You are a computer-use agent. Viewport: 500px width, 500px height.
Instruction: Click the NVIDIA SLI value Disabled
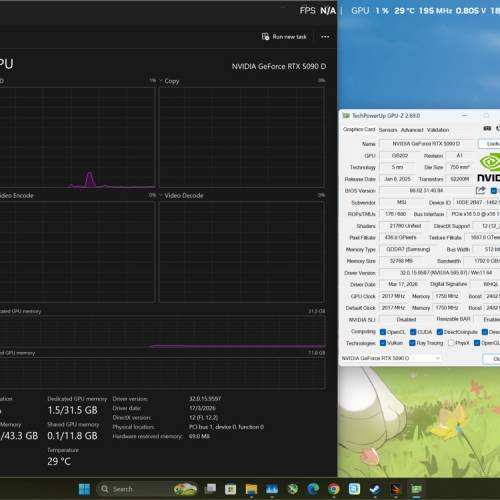pyautogui.click(x=406, y=319)
